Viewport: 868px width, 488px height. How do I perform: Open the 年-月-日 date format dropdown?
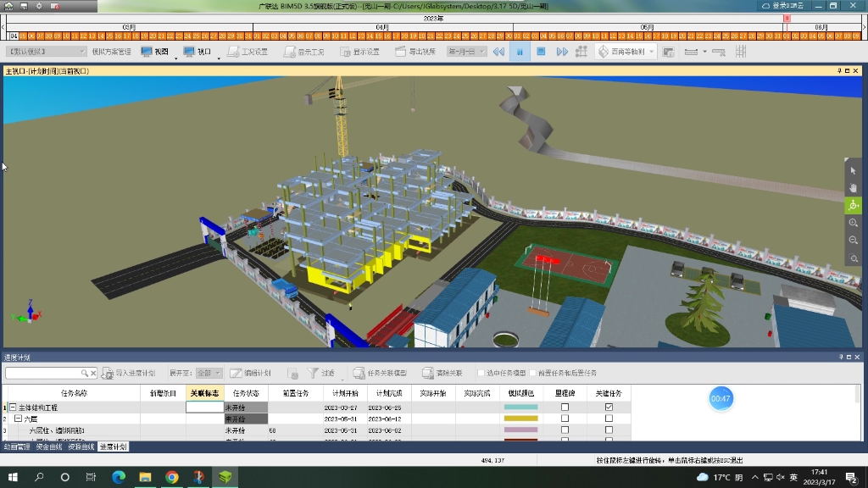(466, 52)
